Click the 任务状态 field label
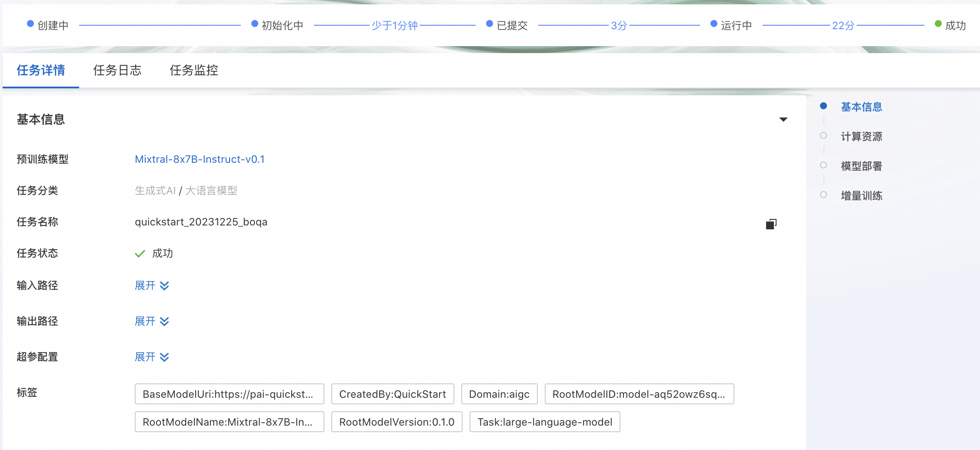This screenshot has height=450, width=980. (x=37, y=253)
